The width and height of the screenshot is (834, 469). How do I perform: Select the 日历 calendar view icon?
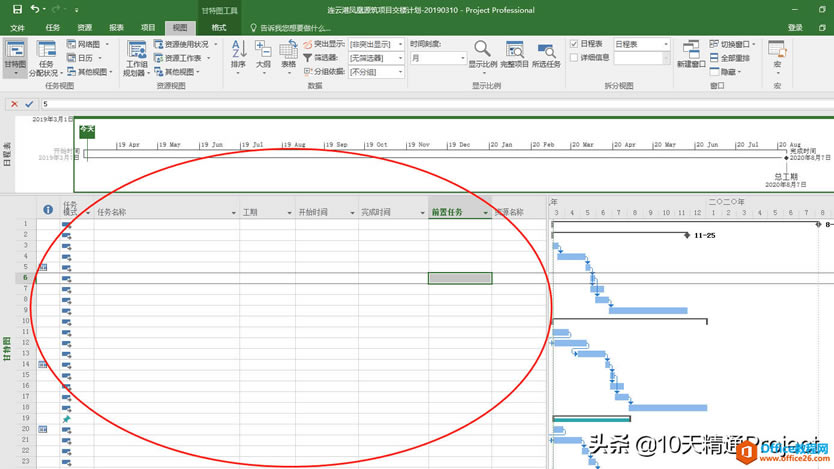pos(71,58)
